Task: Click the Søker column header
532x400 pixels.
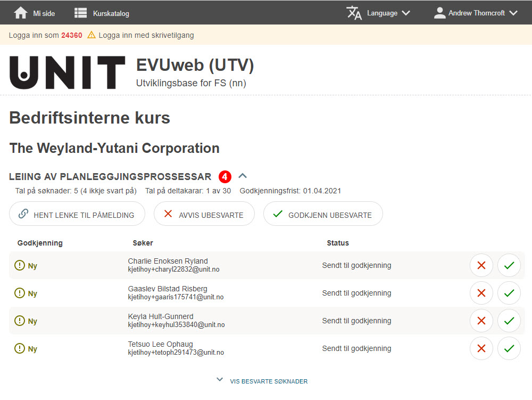Action: coord(143,243)
